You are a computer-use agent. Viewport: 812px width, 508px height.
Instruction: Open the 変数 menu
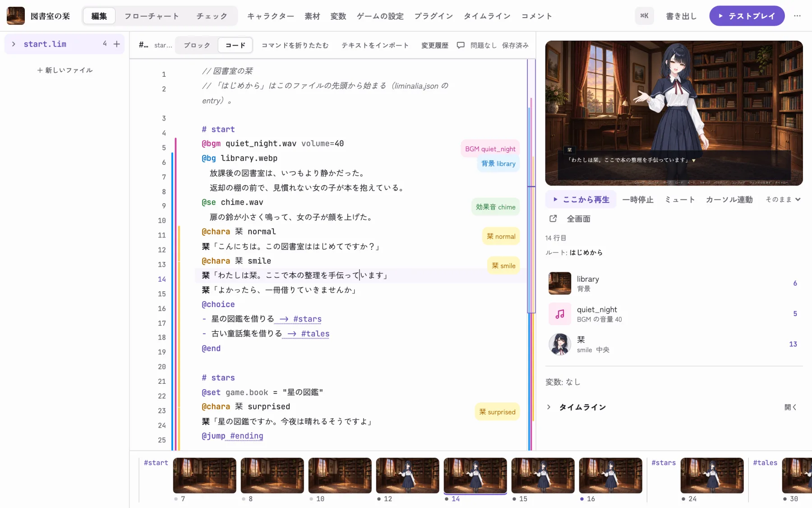tap(338, 16)
